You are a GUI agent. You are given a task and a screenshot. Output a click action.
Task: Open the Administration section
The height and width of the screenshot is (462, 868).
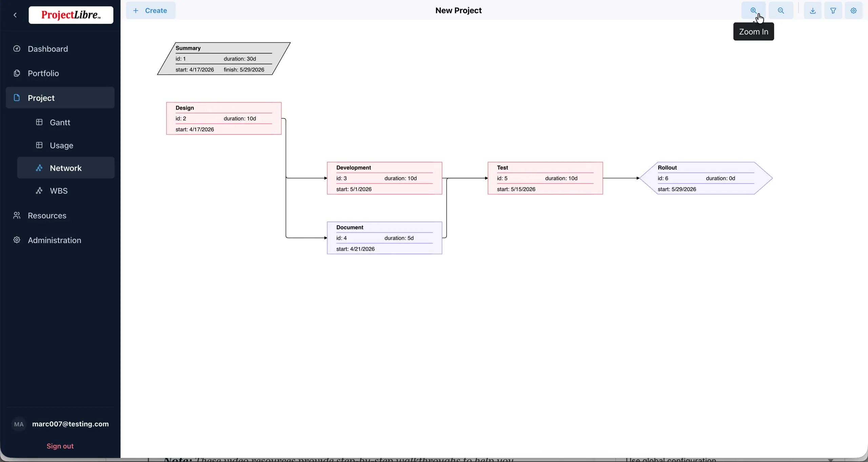click(x=60, y=240)
